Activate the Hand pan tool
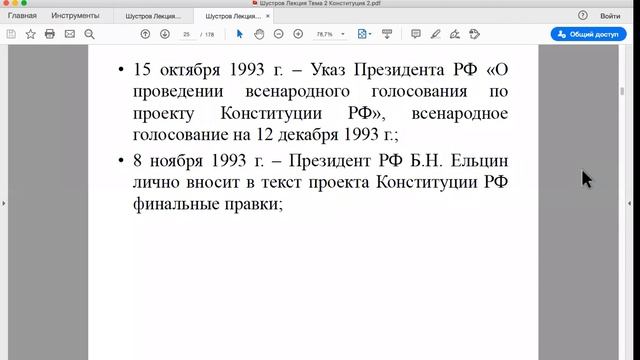 coord(259,34)
